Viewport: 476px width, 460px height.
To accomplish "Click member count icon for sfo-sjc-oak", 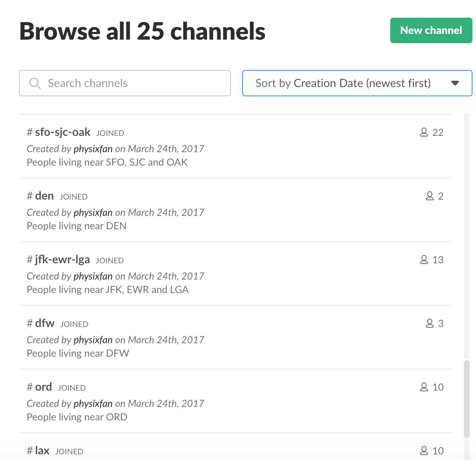I will (x=424, y=132).
